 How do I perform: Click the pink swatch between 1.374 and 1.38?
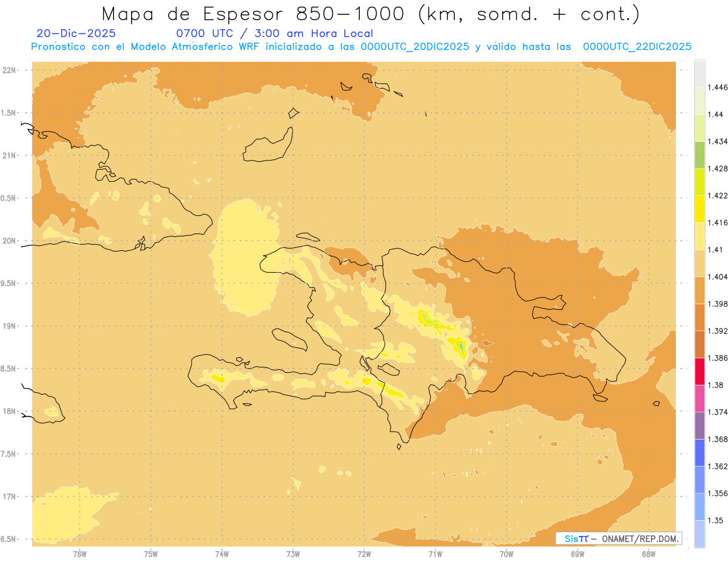point(699,398)
